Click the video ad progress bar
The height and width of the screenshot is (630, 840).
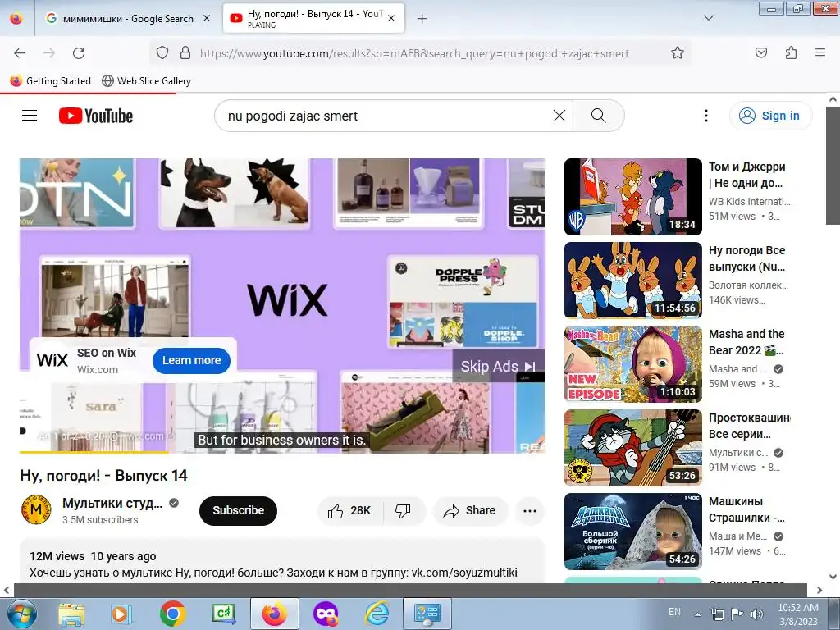point(282,452)
